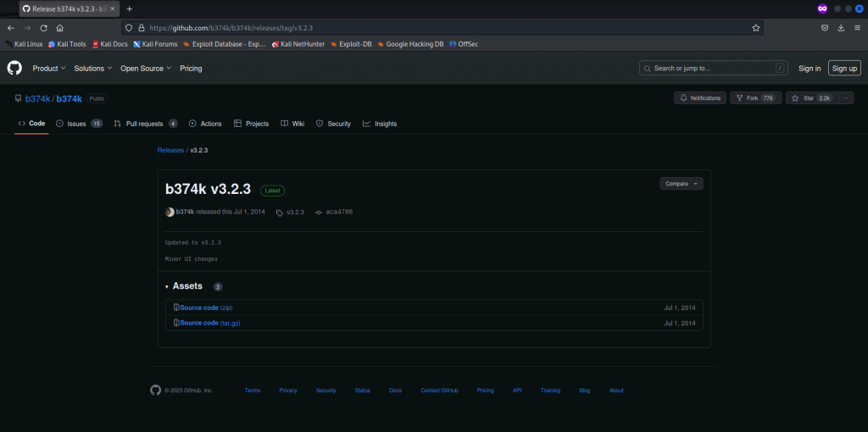Image resolution: width=868 pixels, height=432 pixels.
Task: Open Kali Forums bookmark
Action: [x=156, y=44]
